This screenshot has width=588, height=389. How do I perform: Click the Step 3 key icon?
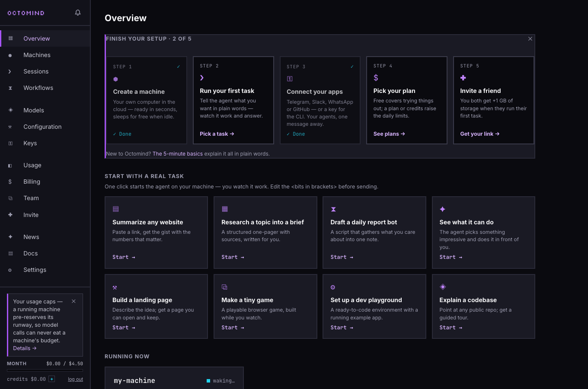[x=290, y=79]
